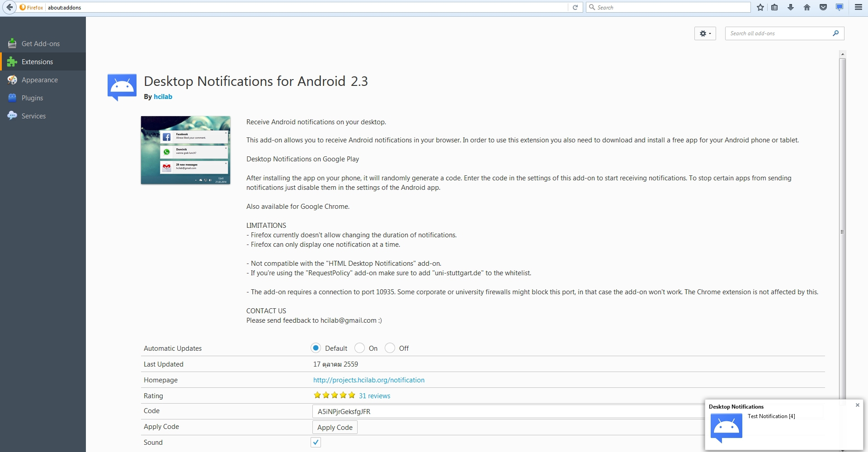The image size is (868, 452).
Task: Open the 31 reviews link
Action: pos(374,396)
